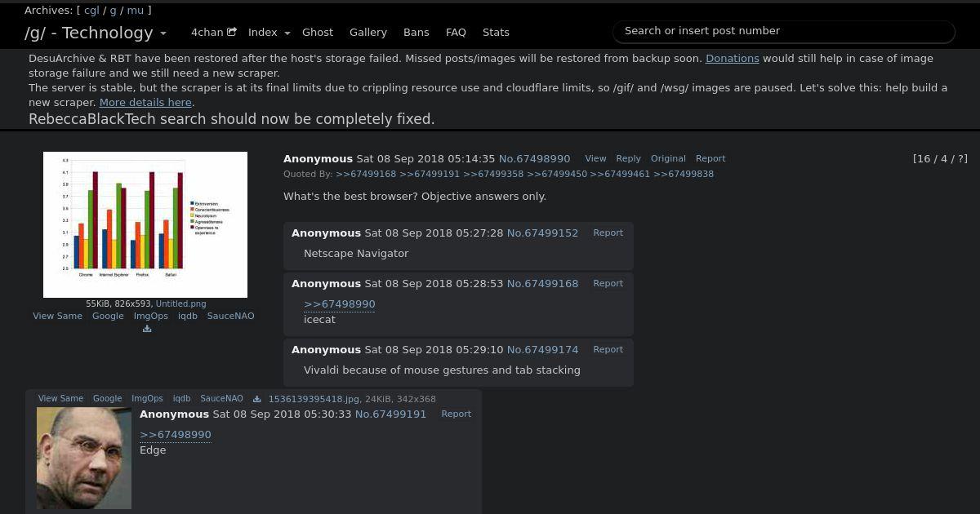Image resolution: width=980 pixels, height=514 pixels.
Task: Enlarge the bald man face thumbnail
Action: [x=84, y=459]
